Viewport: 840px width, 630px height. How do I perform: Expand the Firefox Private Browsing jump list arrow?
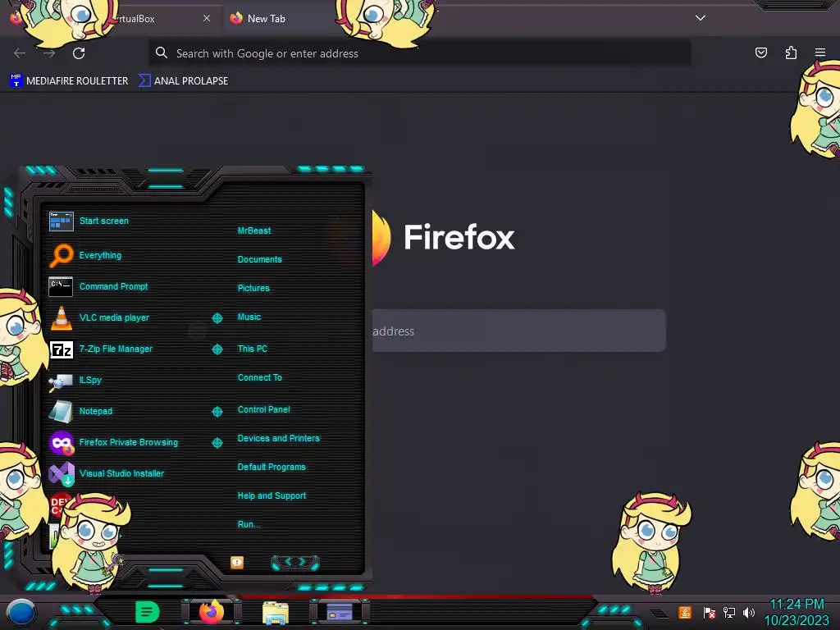pos(217,442)
